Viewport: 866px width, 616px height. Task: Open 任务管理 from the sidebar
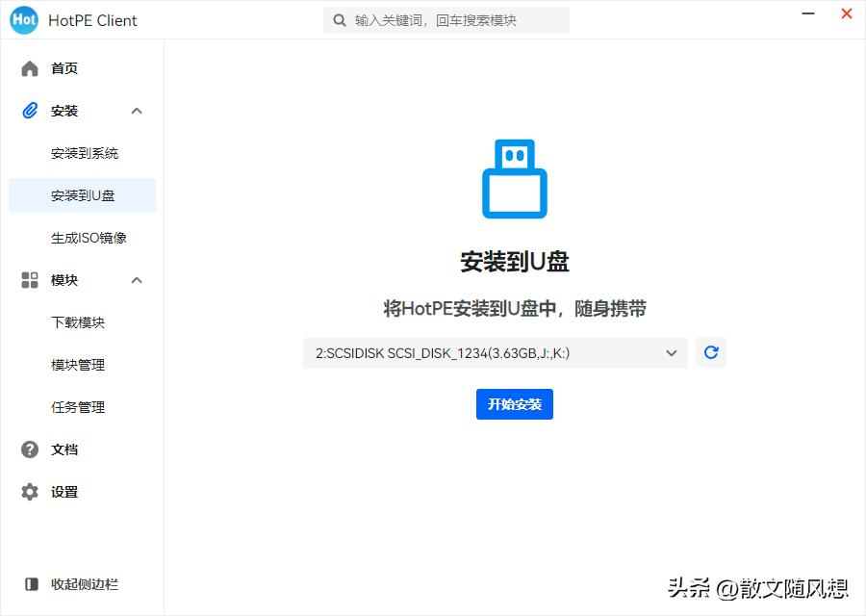pyautogui.click(x=79, y=407)
